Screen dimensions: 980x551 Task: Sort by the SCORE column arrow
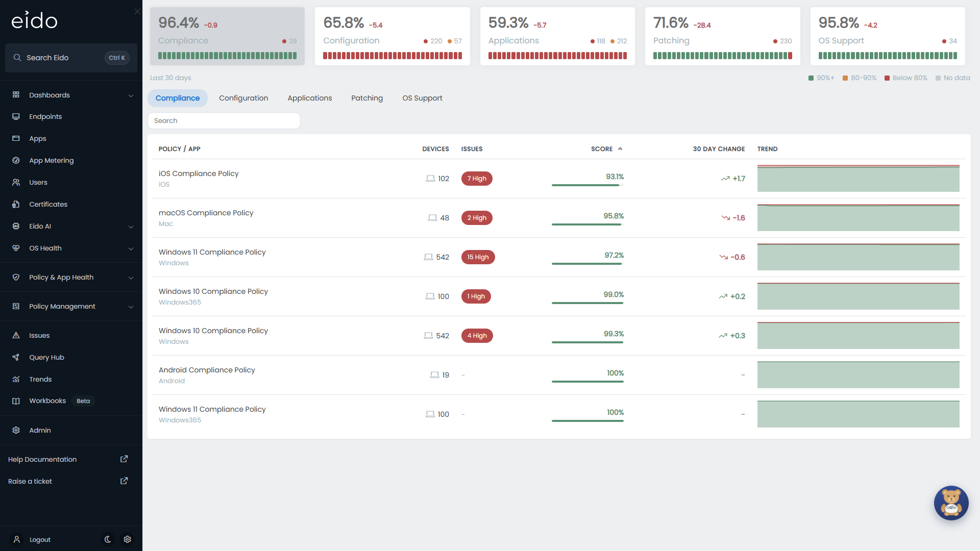click(620, 148)
